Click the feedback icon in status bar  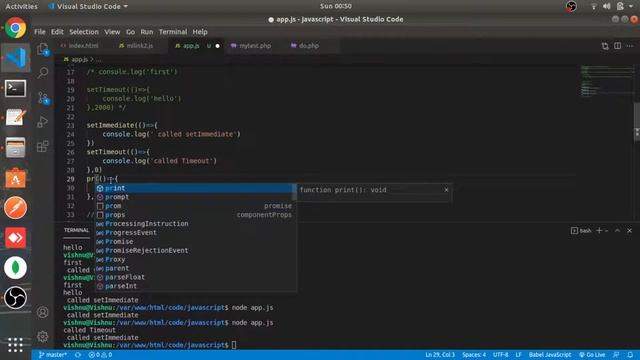coord(616,355)
